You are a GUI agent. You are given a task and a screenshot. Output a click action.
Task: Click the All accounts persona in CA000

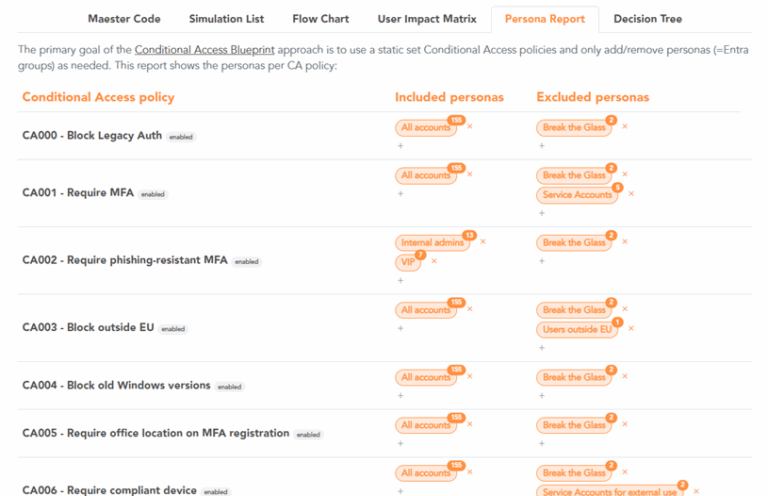click(x=426, y=128)
